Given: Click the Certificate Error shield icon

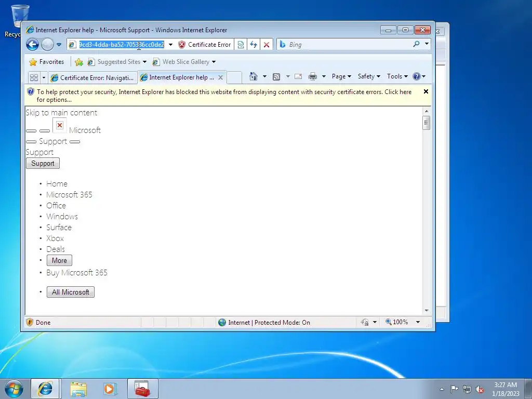Looking at the screenshot, I should click(182, 45).
